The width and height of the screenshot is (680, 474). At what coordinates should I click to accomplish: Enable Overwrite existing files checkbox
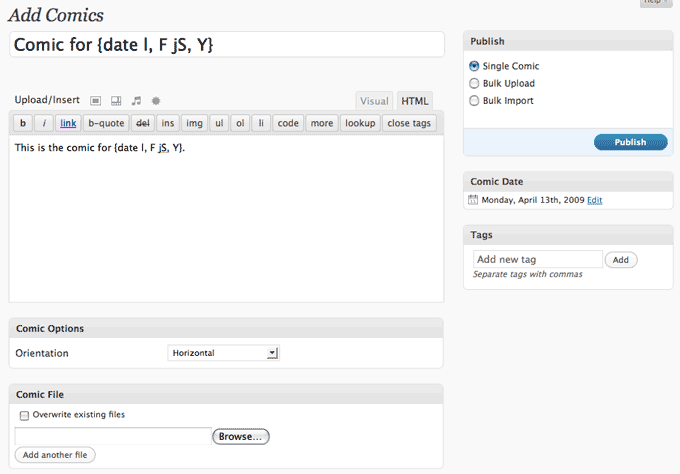click(24, 415)
